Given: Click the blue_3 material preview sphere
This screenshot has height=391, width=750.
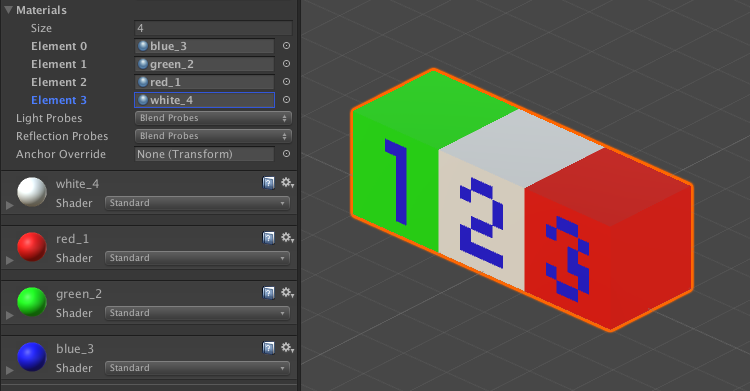Looking at the screenshot, I should (x=32, y=357).
